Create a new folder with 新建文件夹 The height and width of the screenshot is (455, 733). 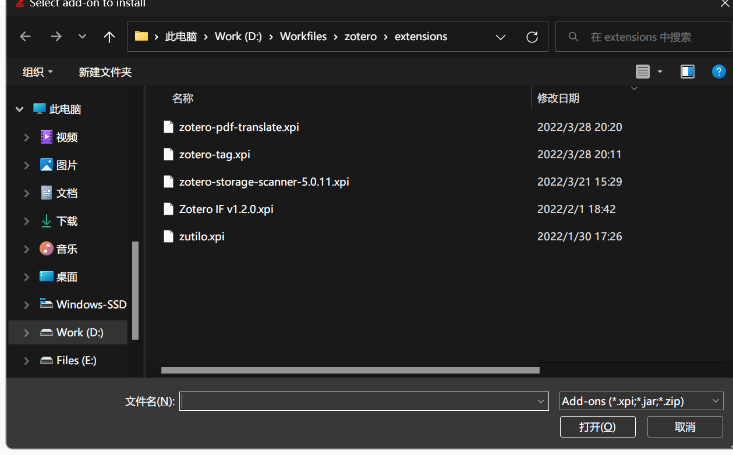pyautogui.click(x=105, y=72)
